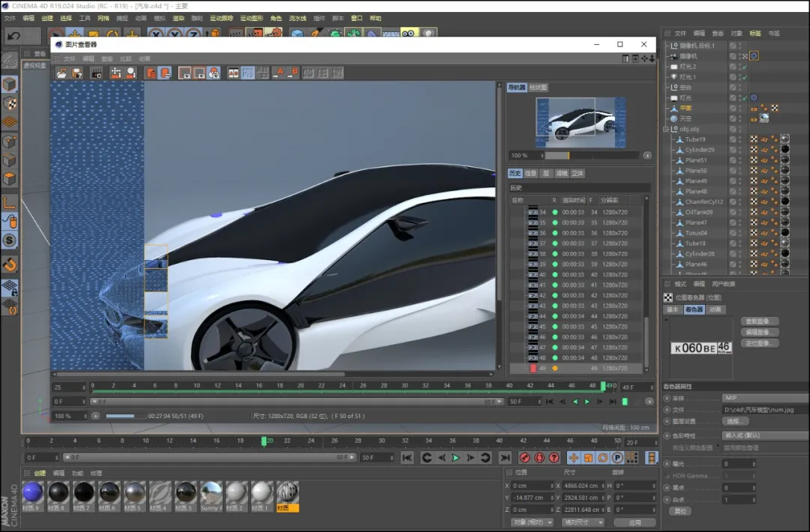Select AB compare set-B icon
The height and width of the screenshot is (532, 810).
293,73
